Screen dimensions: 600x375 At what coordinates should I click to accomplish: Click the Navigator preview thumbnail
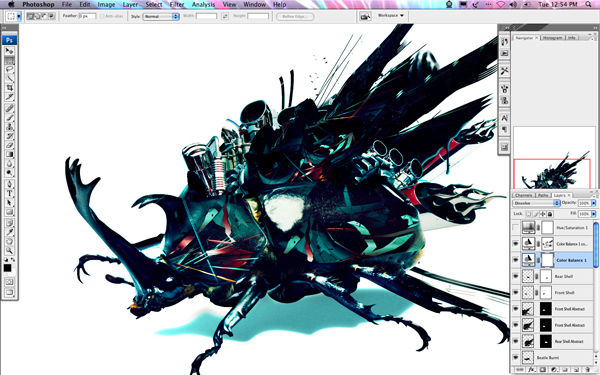tap(553, 158)
